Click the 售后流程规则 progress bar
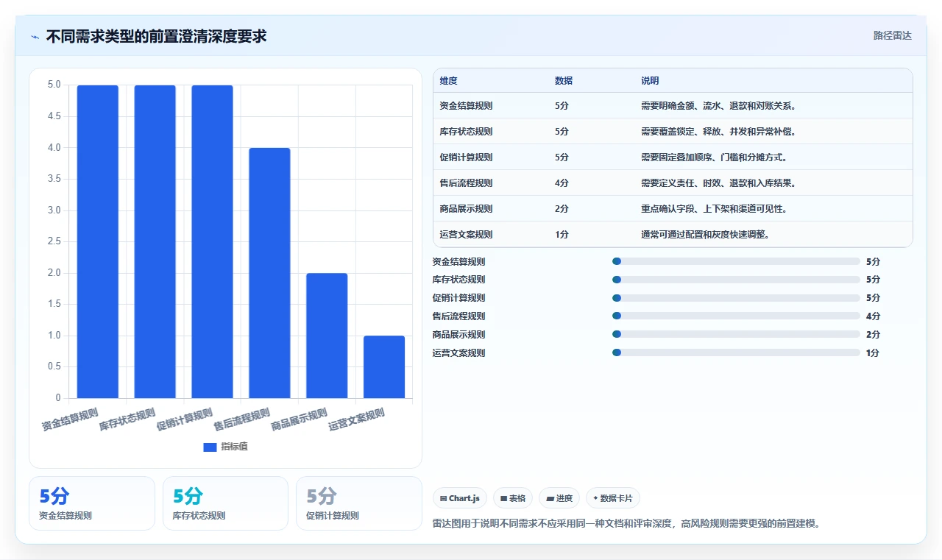Screen dimensions: 942x560 click(x=736, y=316)
